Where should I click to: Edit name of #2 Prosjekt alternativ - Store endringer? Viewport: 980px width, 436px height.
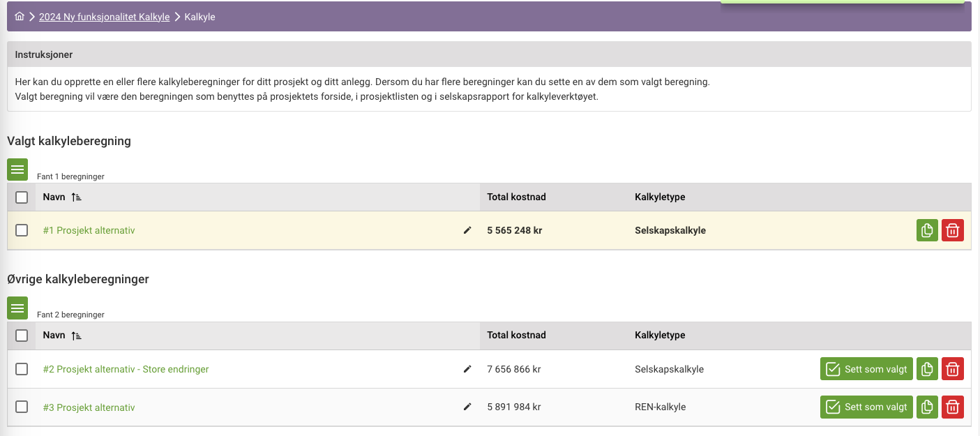467,369
